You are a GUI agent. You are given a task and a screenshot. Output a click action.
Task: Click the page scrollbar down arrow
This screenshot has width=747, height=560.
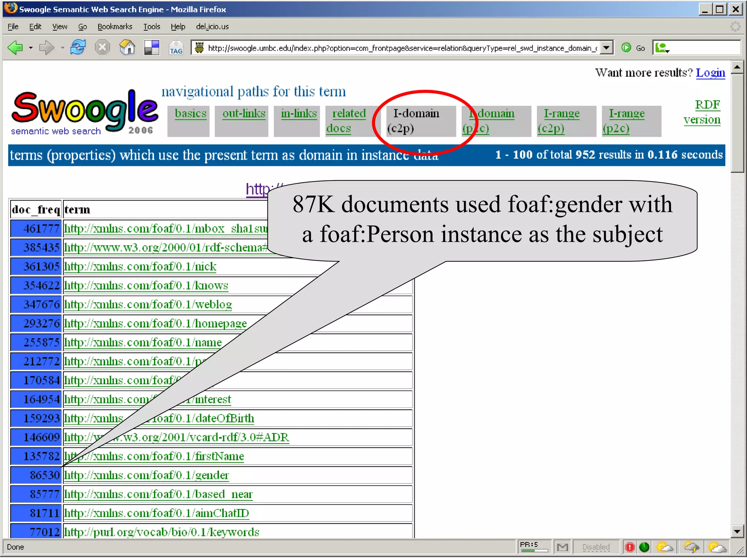click(737, 531)
